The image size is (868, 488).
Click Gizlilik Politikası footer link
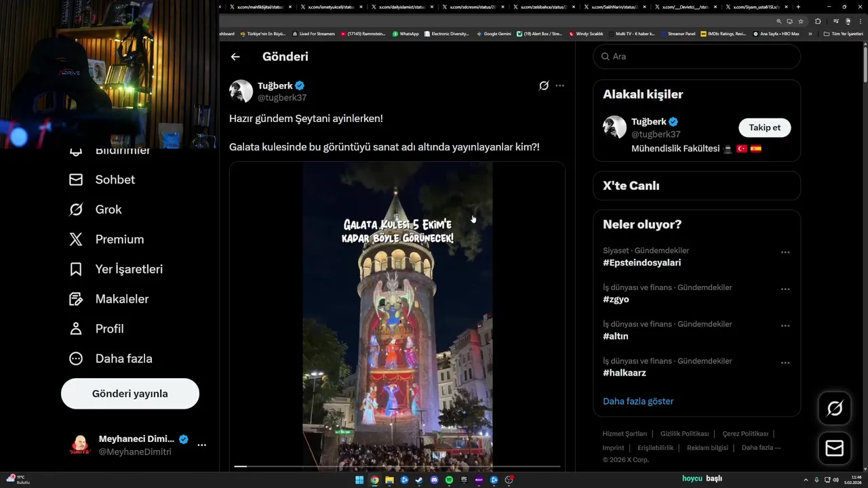(685, 434)
